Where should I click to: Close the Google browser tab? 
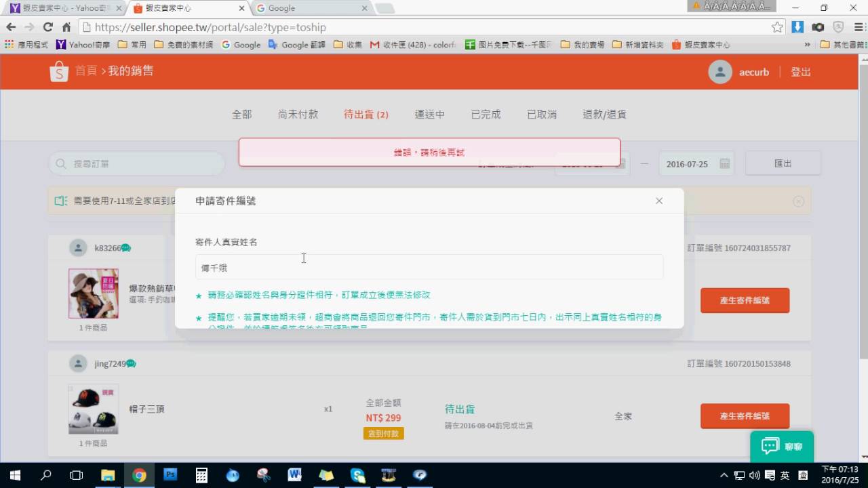(364, 8)
